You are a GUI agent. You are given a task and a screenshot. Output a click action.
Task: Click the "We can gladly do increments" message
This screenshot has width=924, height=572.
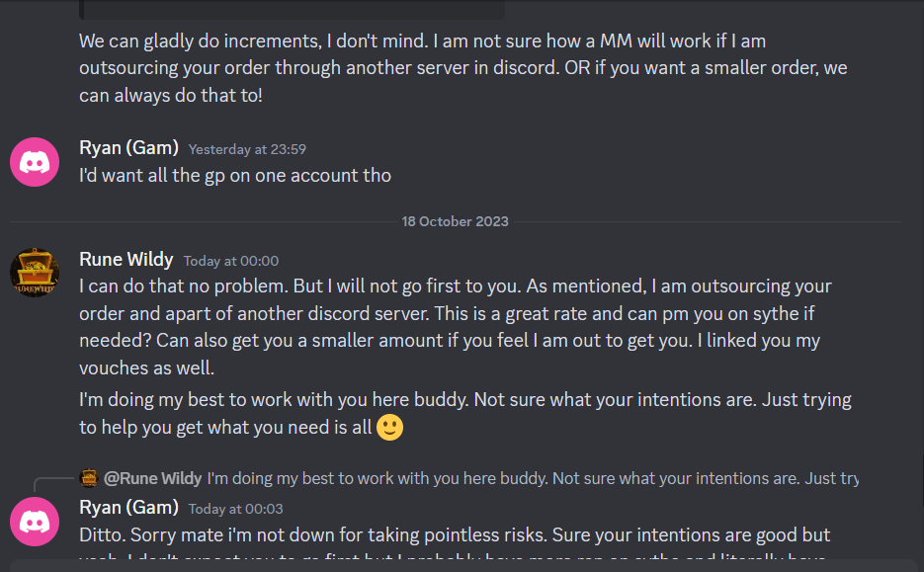point(423,69)
